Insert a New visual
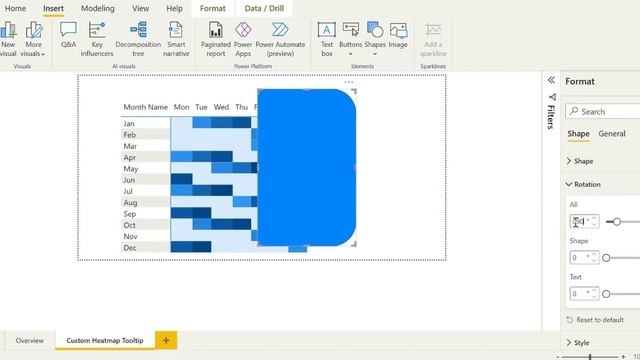The height and width of the screenshot is (360, 640). [8, 39]
